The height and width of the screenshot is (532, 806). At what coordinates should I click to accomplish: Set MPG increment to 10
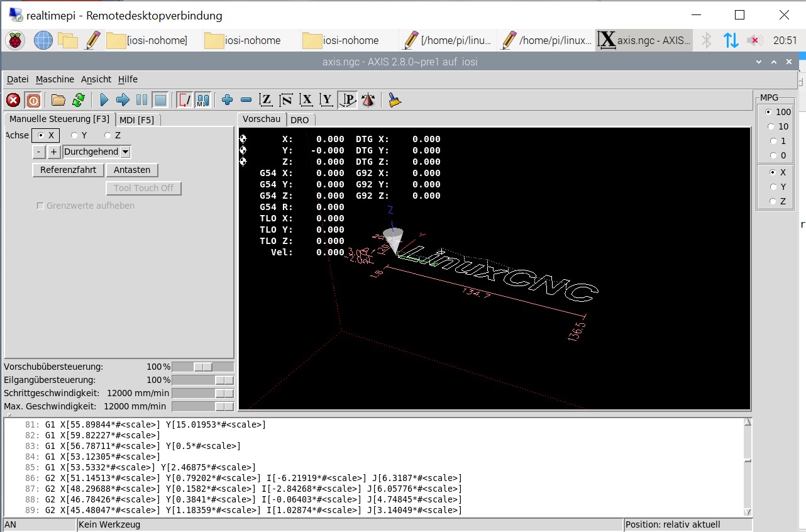click(773, 126)
